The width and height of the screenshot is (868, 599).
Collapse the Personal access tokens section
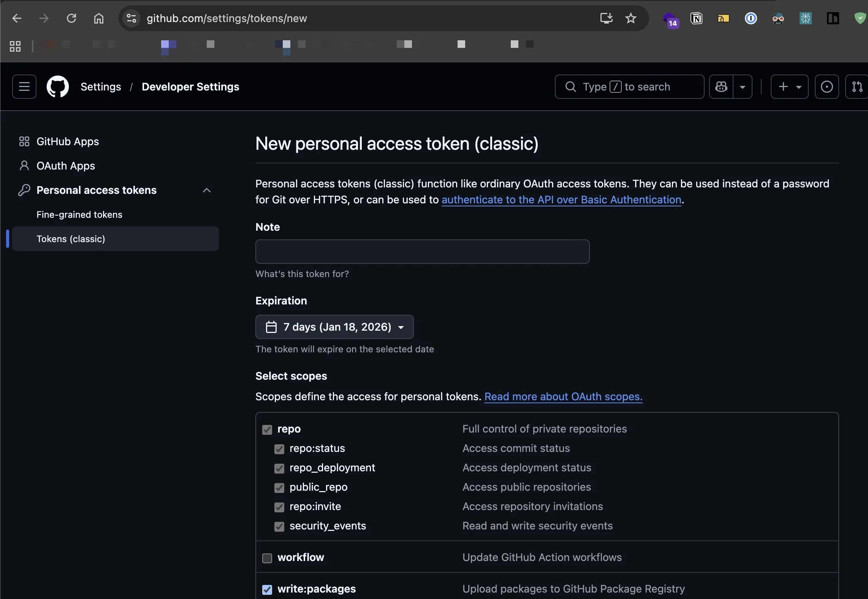[207, 190]
